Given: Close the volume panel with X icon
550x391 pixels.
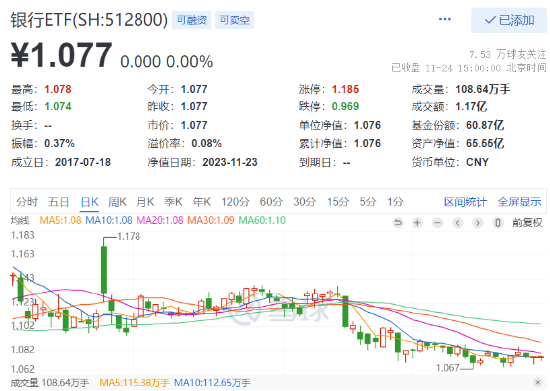Looking at the screenshot, I should 537,382.
